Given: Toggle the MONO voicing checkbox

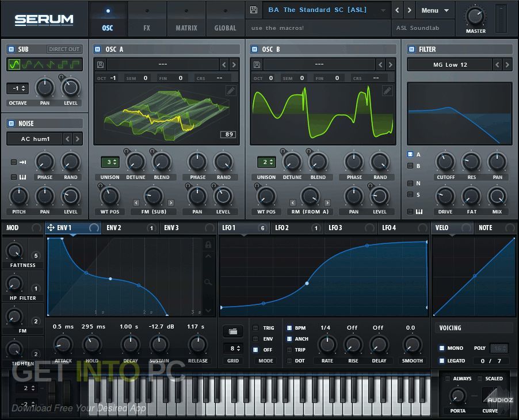Looking at the screenshot, I should pyautogui.click(x=442, y=348).
